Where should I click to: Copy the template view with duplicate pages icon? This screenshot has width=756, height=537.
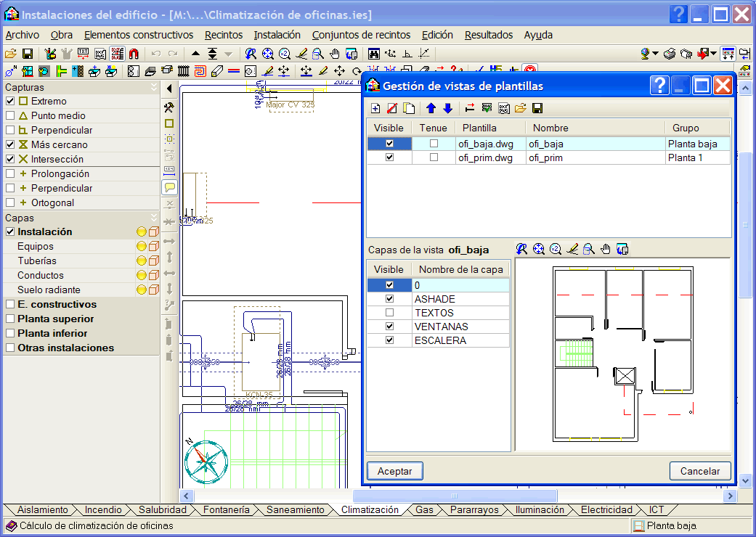(409, 108)
